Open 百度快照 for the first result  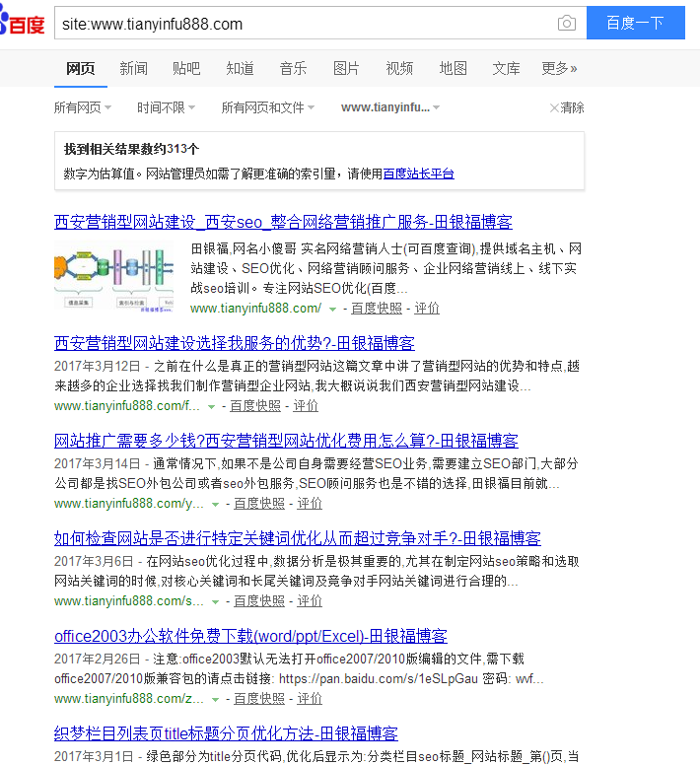377,309
